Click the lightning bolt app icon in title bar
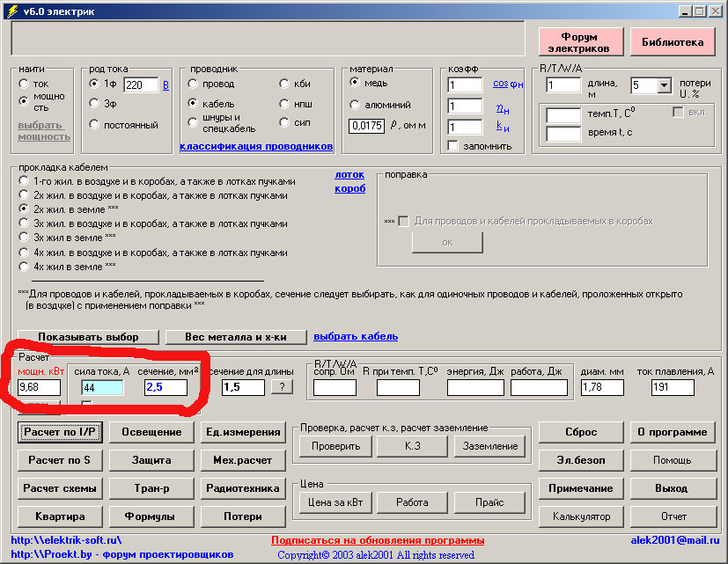 11,11
